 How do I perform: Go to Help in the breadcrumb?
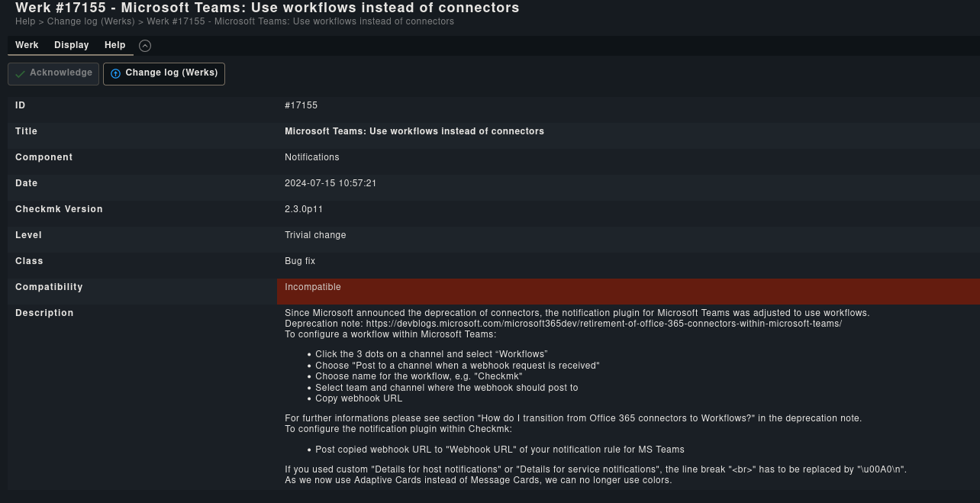pyautogui.click(x=25, y=21)
